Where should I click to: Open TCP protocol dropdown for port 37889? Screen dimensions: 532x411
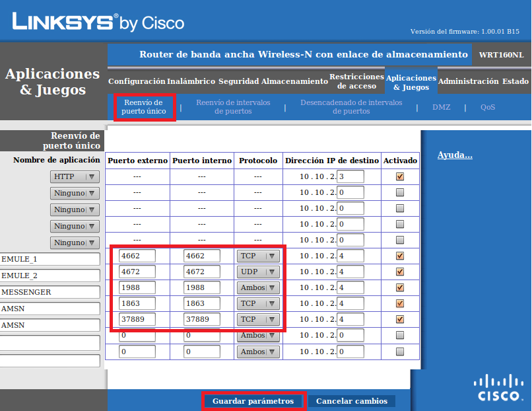tap(258, 319)
